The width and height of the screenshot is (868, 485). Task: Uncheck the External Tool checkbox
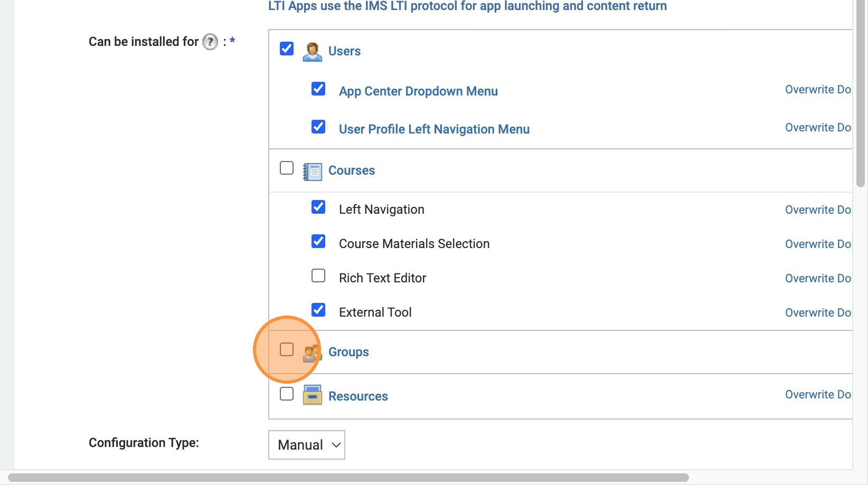point(318,310)
